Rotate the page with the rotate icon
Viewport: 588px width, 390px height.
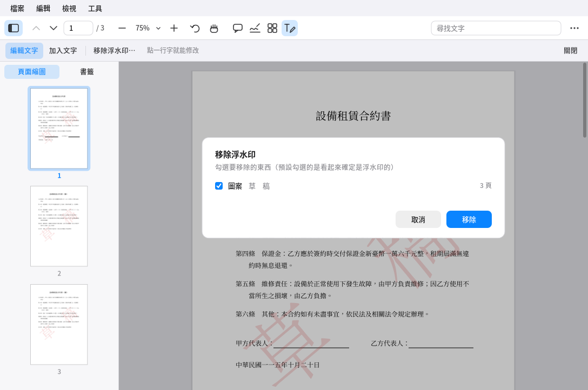195,28
